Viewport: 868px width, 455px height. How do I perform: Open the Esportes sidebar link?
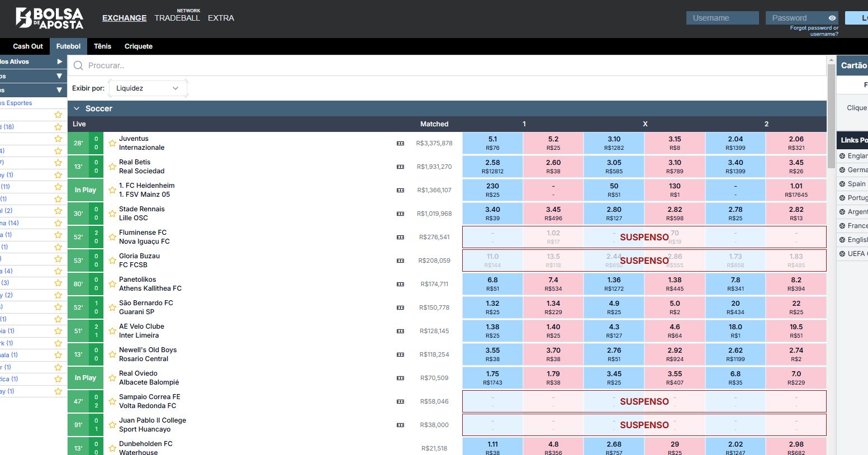click(x=16, y=103)
